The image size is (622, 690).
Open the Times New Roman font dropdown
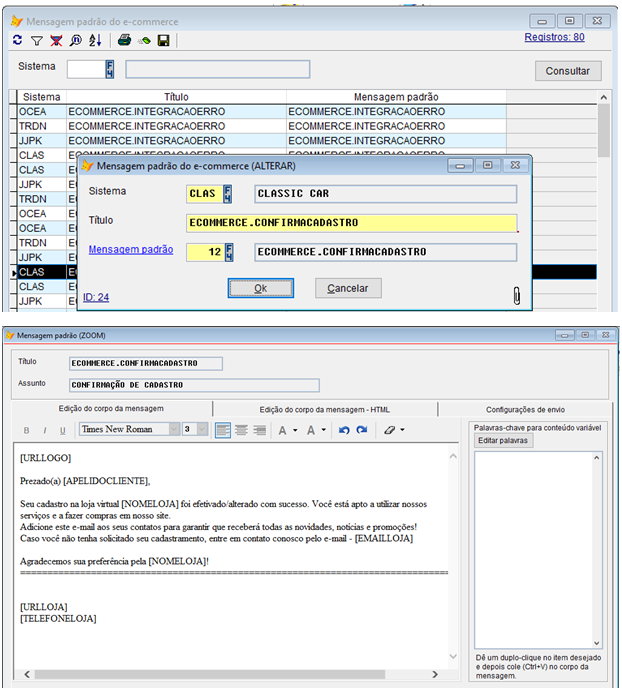pyautogui.click(x=174, y=430)
